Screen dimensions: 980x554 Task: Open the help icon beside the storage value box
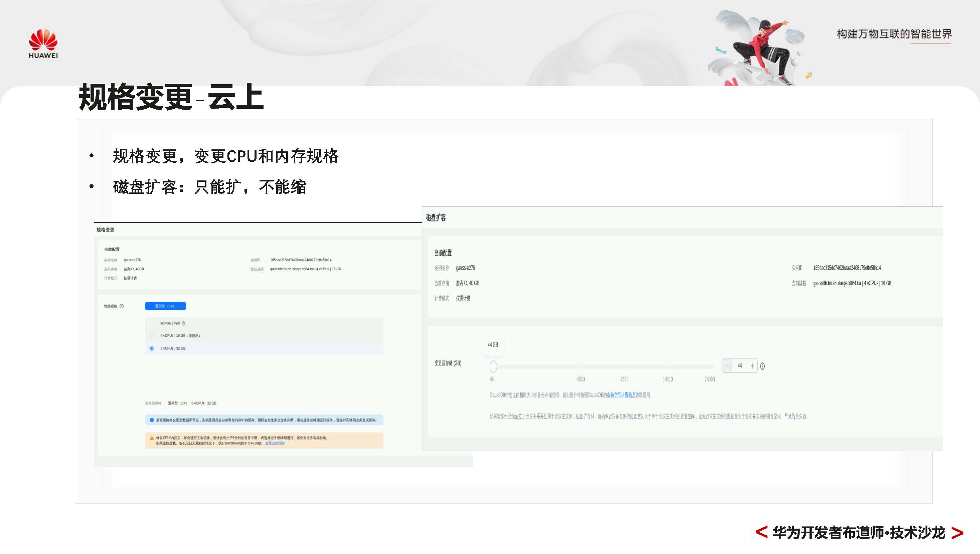pyautogui.click(x=762, y=366)
